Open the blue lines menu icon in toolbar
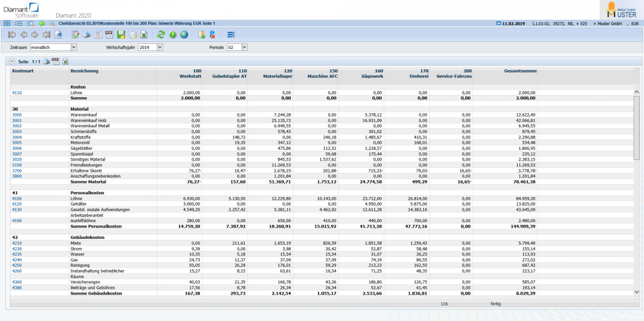 231,35
